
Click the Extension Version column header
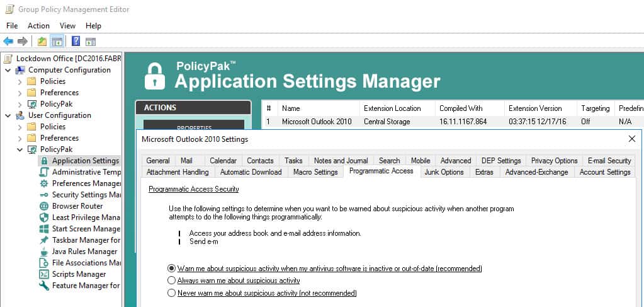pyautogui.click(x=541, y=108)
